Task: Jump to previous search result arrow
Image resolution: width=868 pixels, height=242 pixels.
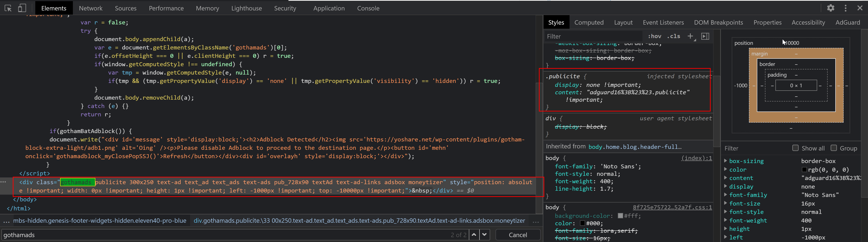Action: coord(474,235)
